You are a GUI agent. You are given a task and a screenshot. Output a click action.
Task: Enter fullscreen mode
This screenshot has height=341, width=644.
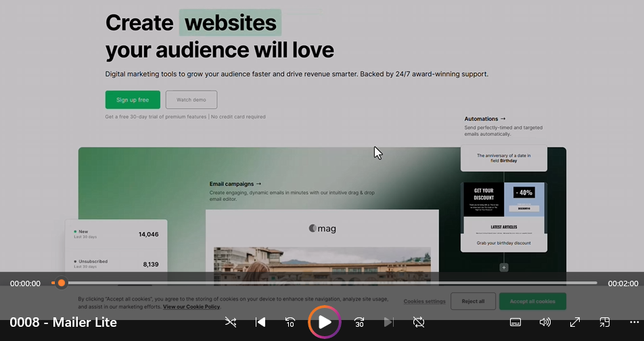574,323
